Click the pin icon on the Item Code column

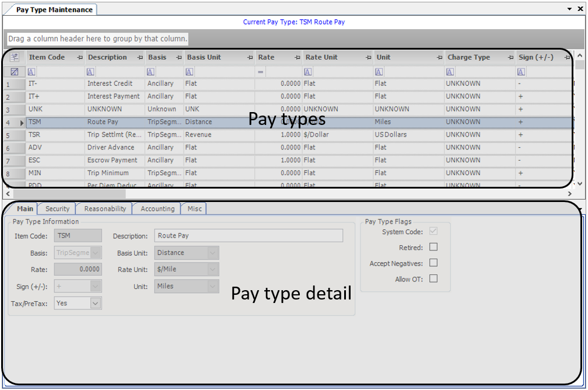(x=79, y=57)
